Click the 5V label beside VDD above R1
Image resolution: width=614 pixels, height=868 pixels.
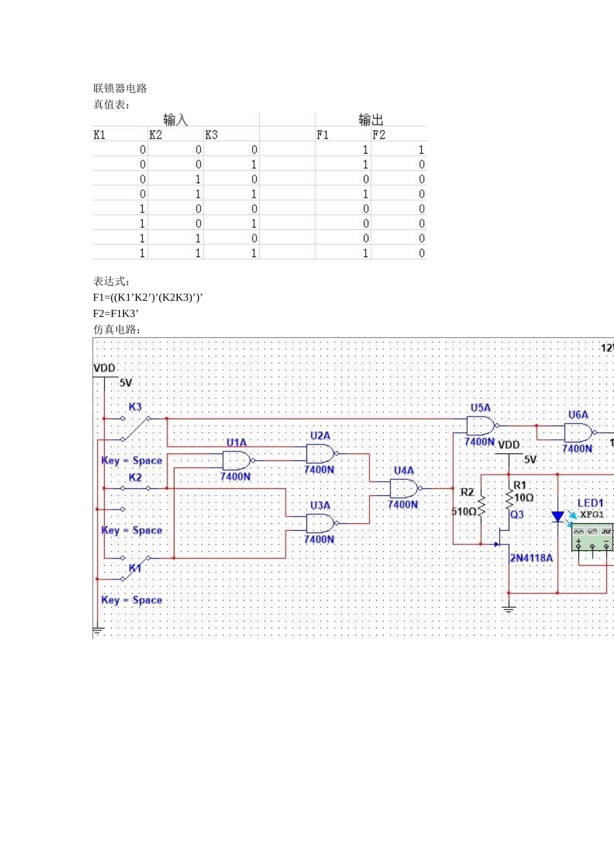pyautogui.click(x=530, y=460)
